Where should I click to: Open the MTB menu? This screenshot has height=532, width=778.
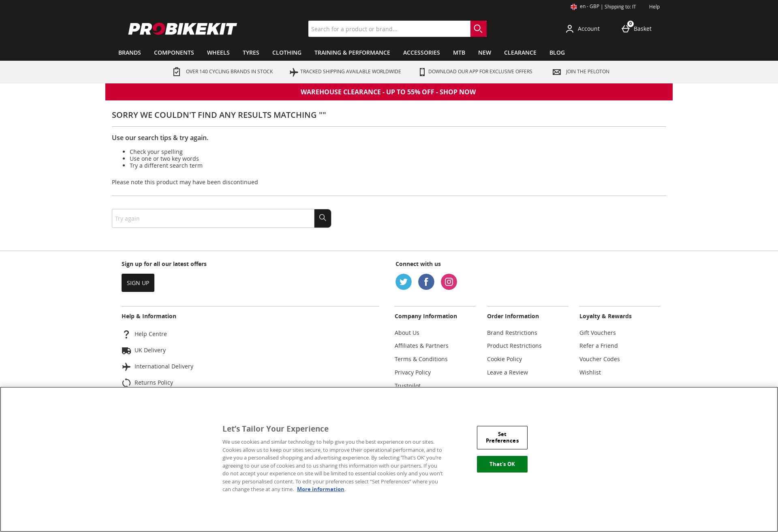tap(459, 53)
